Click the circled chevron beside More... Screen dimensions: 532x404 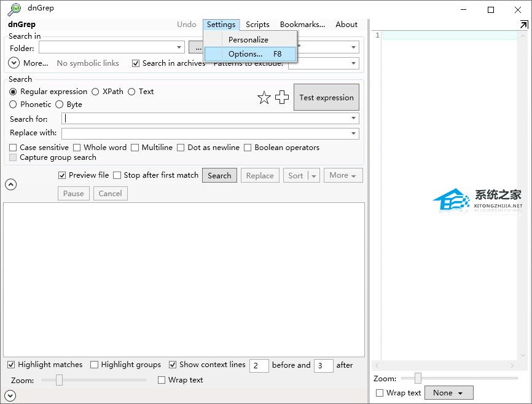tap(14, 63)
